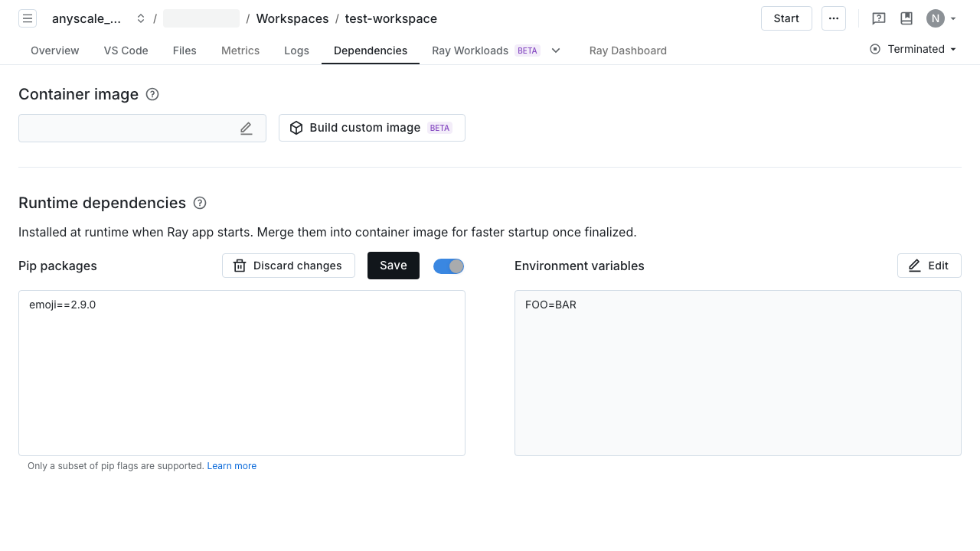Click into the pip packages text area
This screenshot has height=551, width=980.
tap(242, 373)
